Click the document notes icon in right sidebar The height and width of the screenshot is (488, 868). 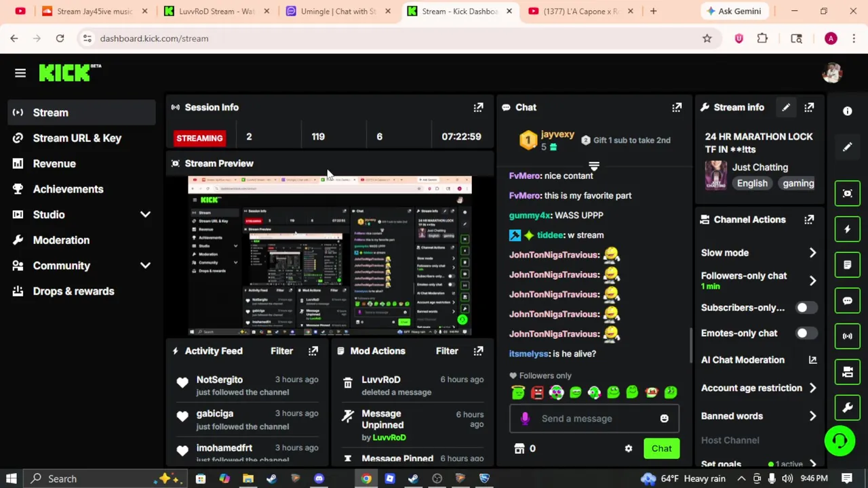pos(848,265)
